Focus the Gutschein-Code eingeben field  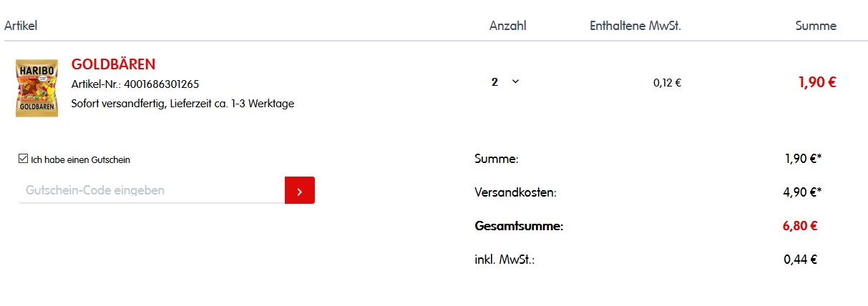pos(152,190)
